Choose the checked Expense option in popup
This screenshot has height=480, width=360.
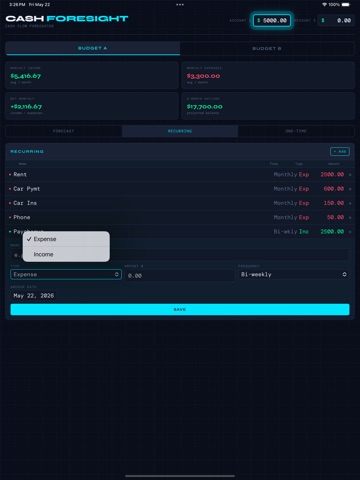[66, 239]
